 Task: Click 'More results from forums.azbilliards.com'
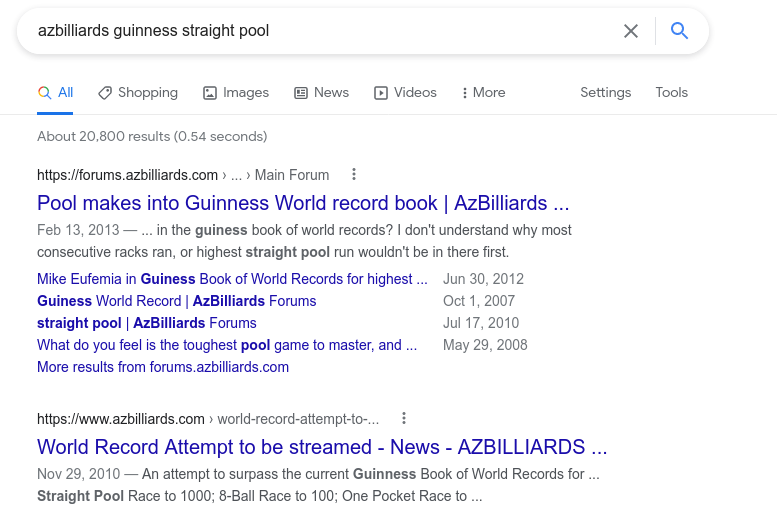click(x=163, y=367)
